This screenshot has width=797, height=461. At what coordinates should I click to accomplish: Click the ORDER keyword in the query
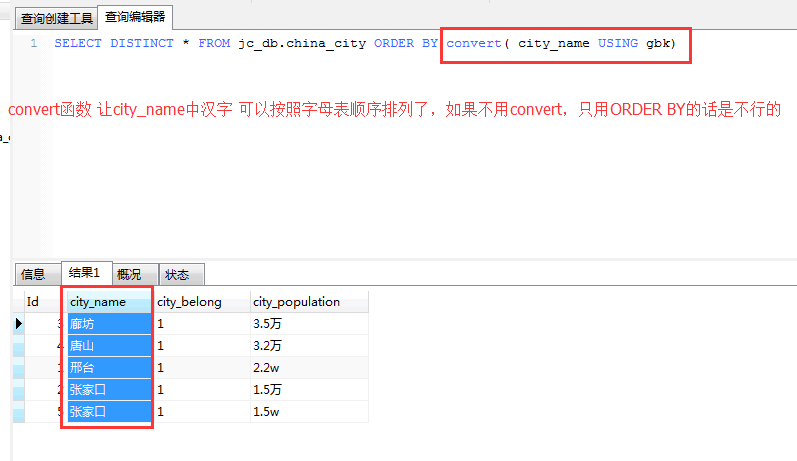pos(394,43)
